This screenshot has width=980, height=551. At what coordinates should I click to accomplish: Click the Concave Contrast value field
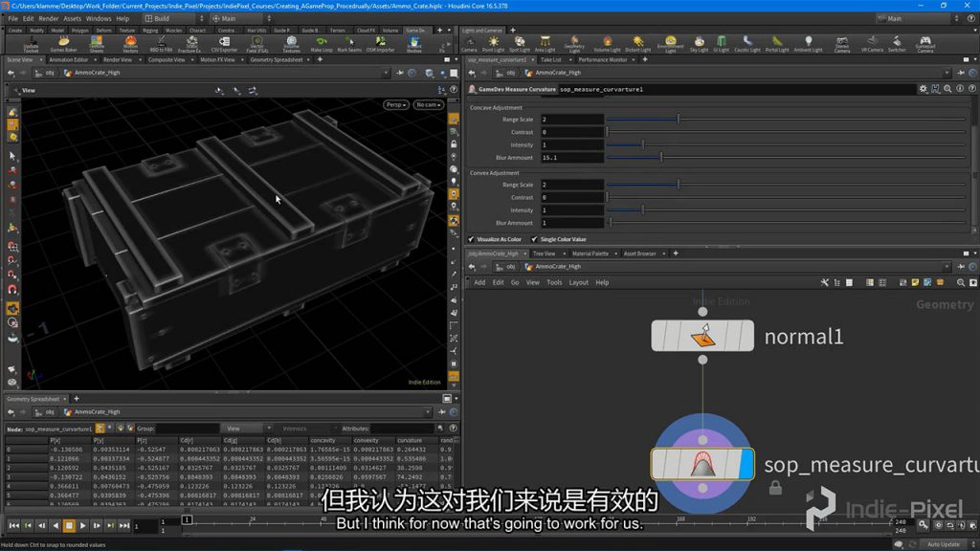pos(572,132)
